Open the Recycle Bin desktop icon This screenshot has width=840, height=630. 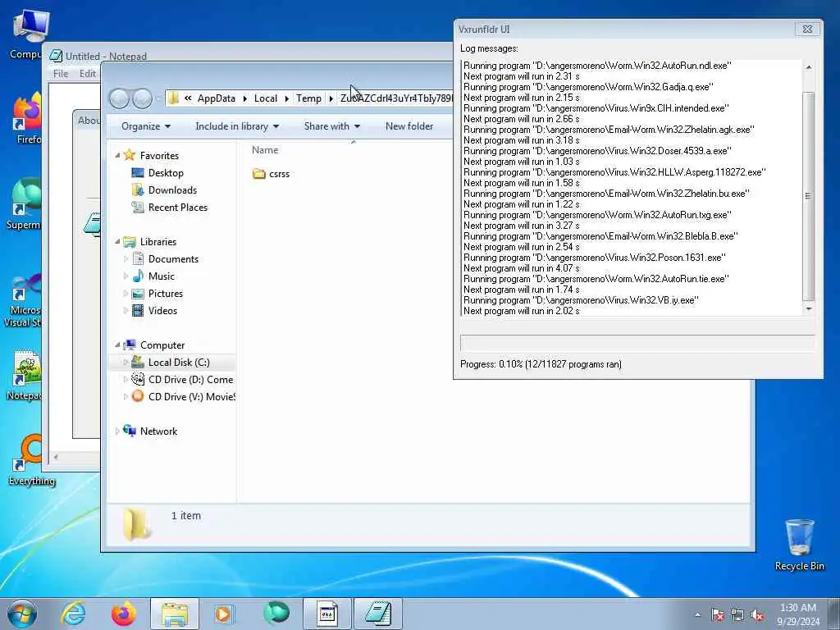[x=799, y=545]
